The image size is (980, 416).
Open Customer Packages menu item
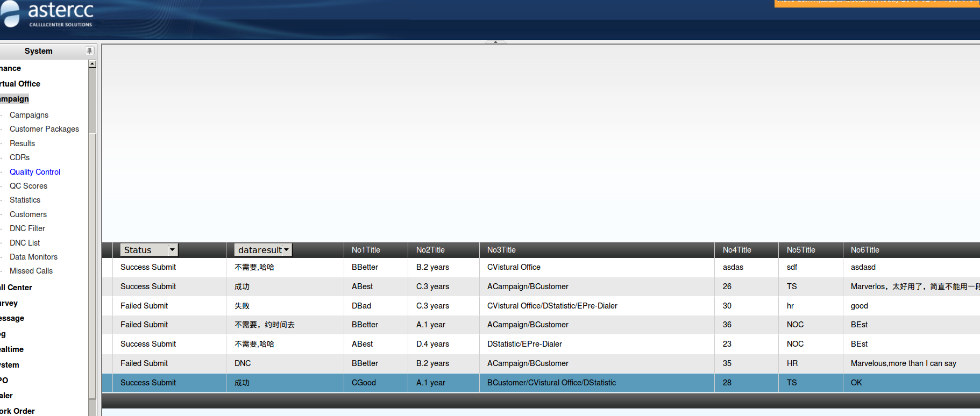point(44,129)
